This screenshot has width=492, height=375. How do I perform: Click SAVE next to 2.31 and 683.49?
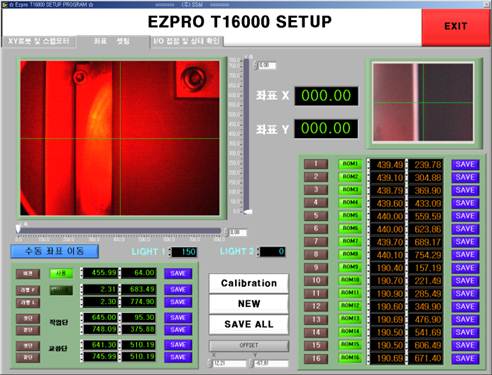pos(178,289)
